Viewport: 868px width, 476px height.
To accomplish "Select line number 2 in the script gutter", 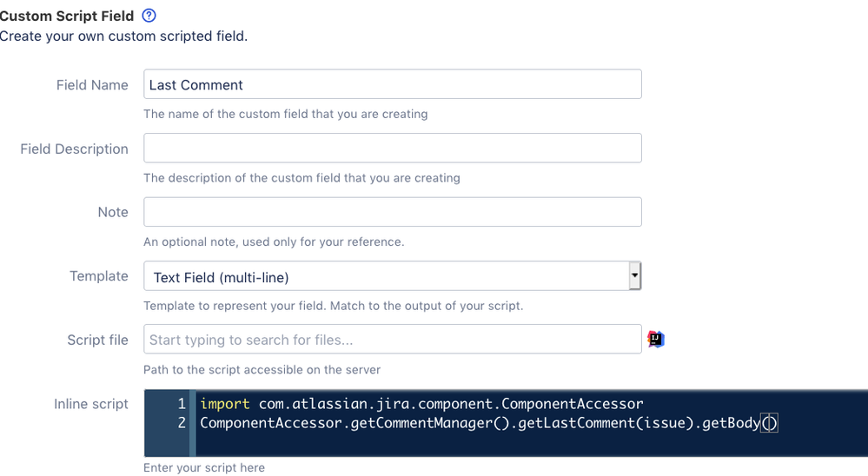I will (181, 423).
